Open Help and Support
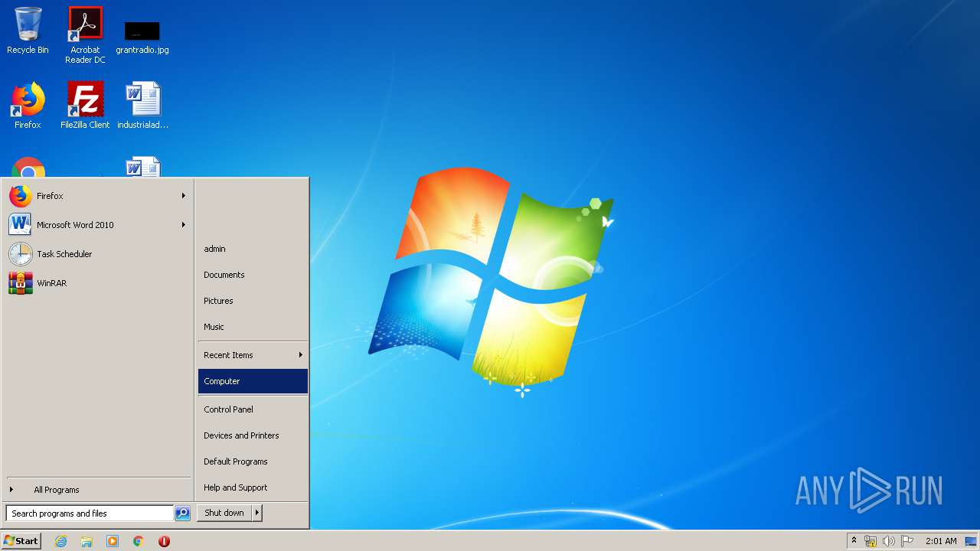The width and height of the screenshot is (980, 551). point(253,487)
